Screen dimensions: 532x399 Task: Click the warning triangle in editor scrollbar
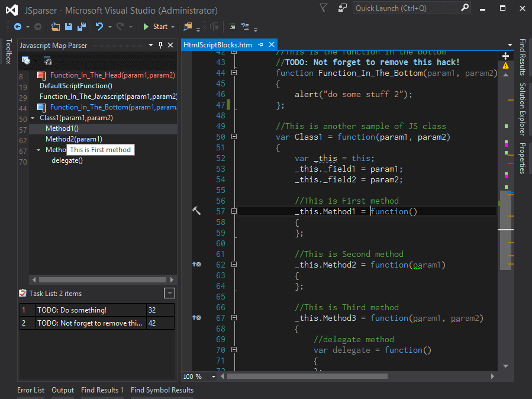tap(505, 66)
